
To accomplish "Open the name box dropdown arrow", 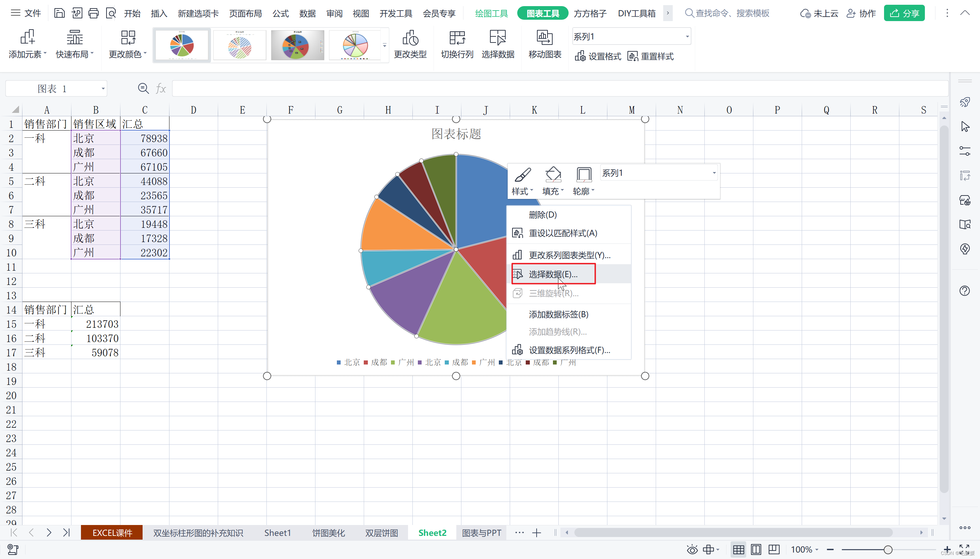I will 103,89.
